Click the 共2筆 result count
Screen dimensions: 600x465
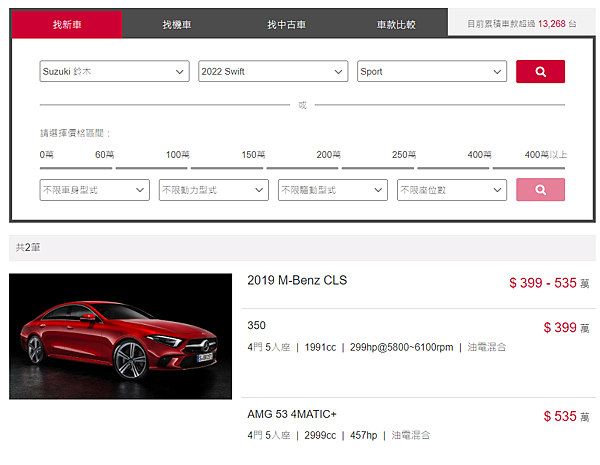[28, 247]
